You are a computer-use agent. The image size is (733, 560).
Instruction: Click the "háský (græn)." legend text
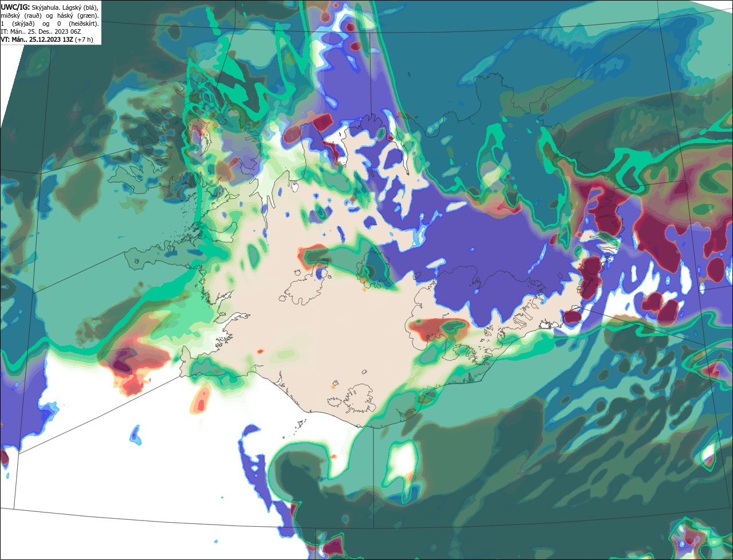(78, 16)
